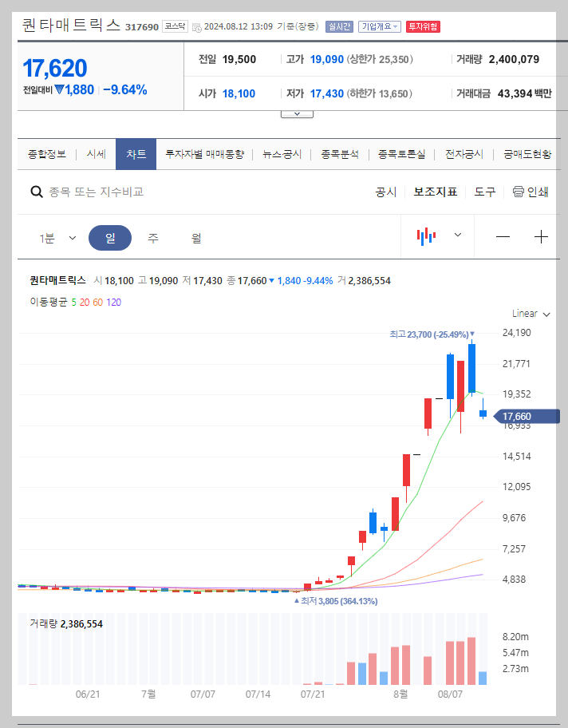Zoom into the chart with the plus icon

tap(542, 236)
